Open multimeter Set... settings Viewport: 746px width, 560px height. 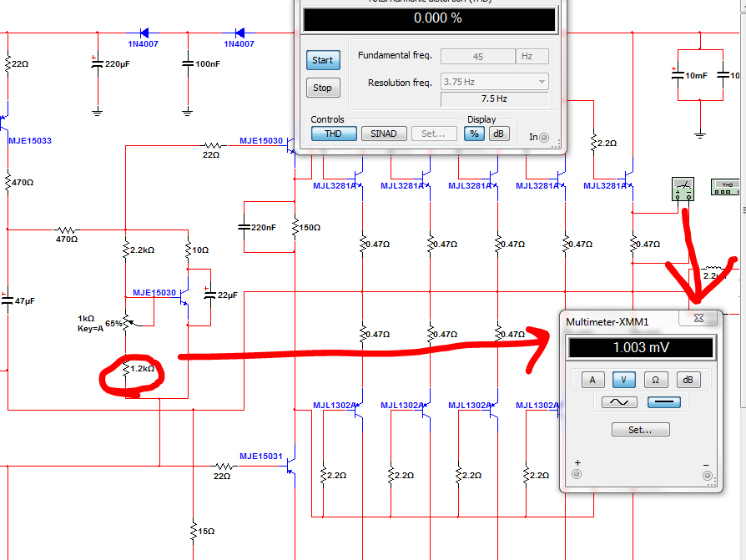click(640, 430)
